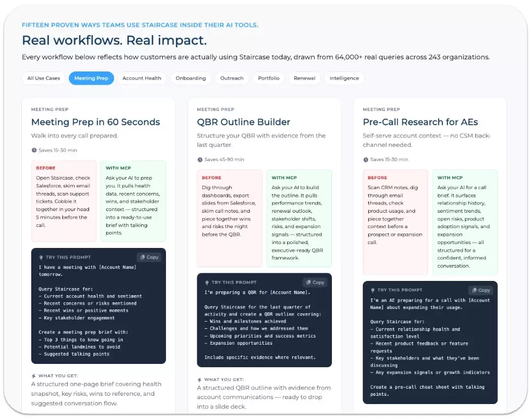
Task: Click 'Expansion opportunities' line in QBR prompt
Action: 239,343
